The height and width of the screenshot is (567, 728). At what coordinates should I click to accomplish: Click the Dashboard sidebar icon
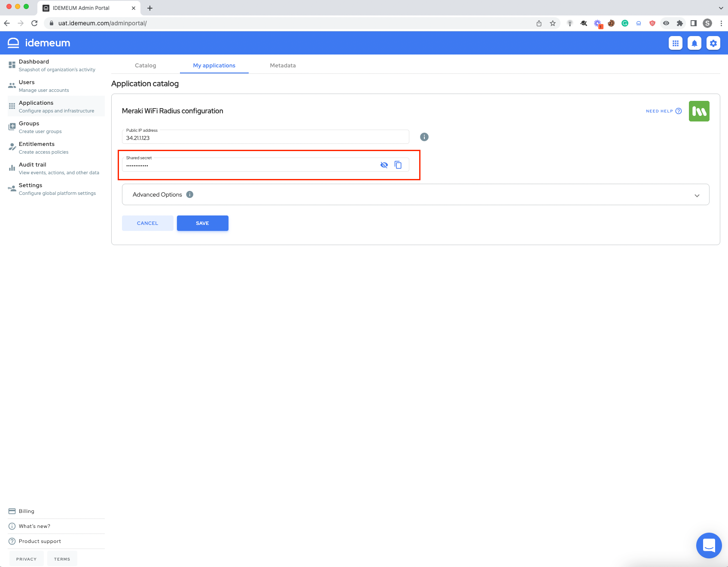[12, 65]
